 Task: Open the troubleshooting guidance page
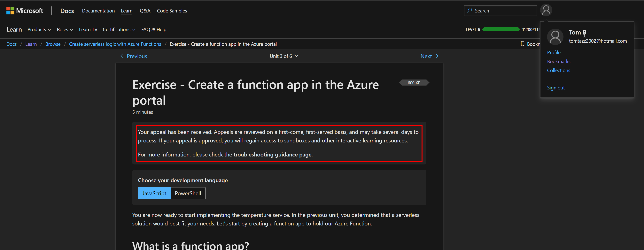tap(272, 154)
